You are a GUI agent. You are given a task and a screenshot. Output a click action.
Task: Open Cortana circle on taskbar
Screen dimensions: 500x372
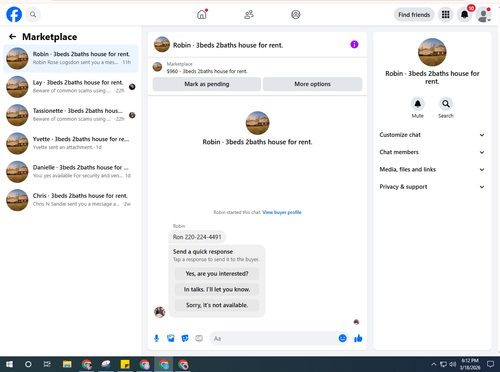28,364
